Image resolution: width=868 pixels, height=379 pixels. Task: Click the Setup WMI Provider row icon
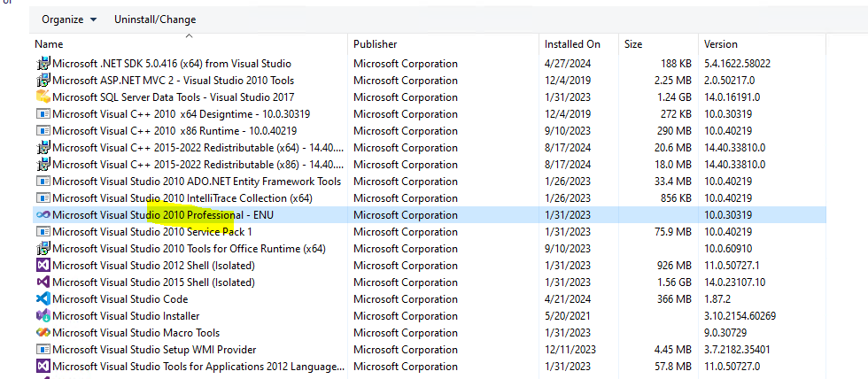coord(43,350)
